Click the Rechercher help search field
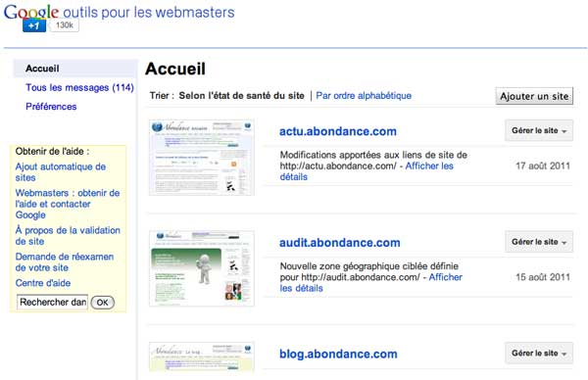The image size is (588, 380). pos(53,302)
